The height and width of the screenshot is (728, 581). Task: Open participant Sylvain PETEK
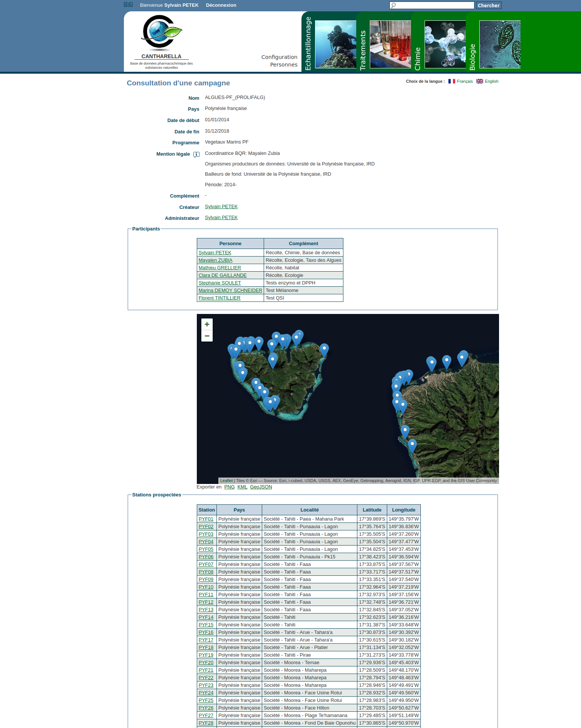point(215,253)
